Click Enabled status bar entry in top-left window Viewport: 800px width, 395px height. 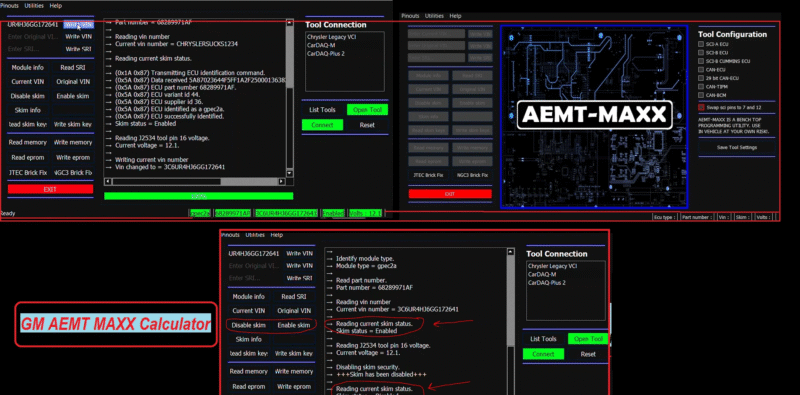point(334,213)
